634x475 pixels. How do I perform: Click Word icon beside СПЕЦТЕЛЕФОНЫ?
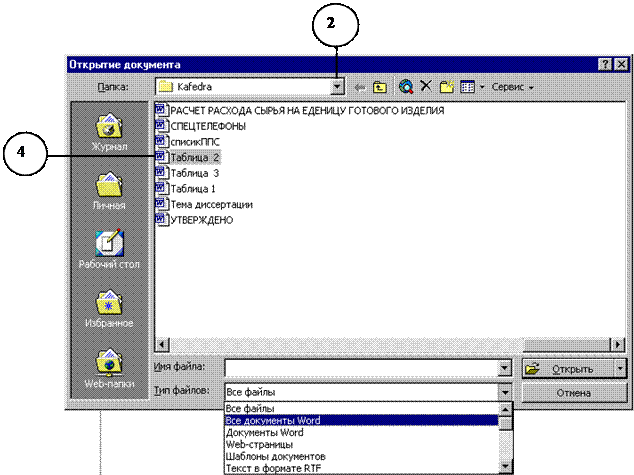tap(161, 125)
